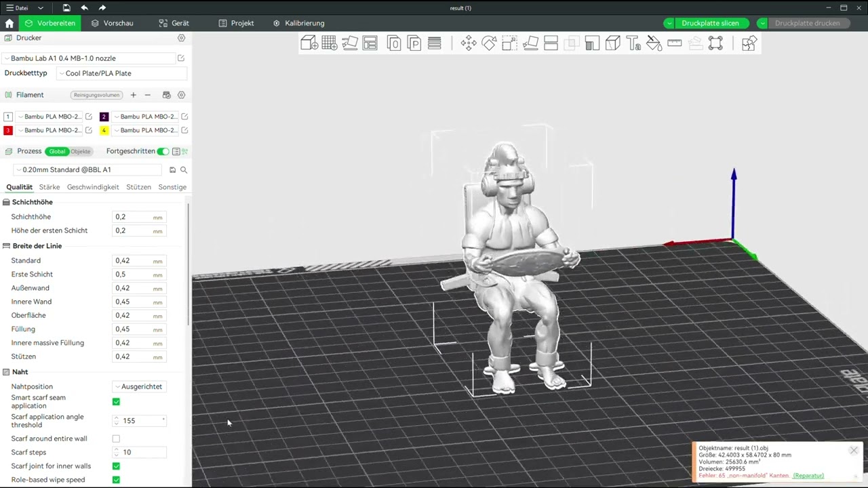Toggle Scarf joint for inner walls checkbox
Image resolution: width=868 pixels, height=488 pixels.
pos(116,466)
